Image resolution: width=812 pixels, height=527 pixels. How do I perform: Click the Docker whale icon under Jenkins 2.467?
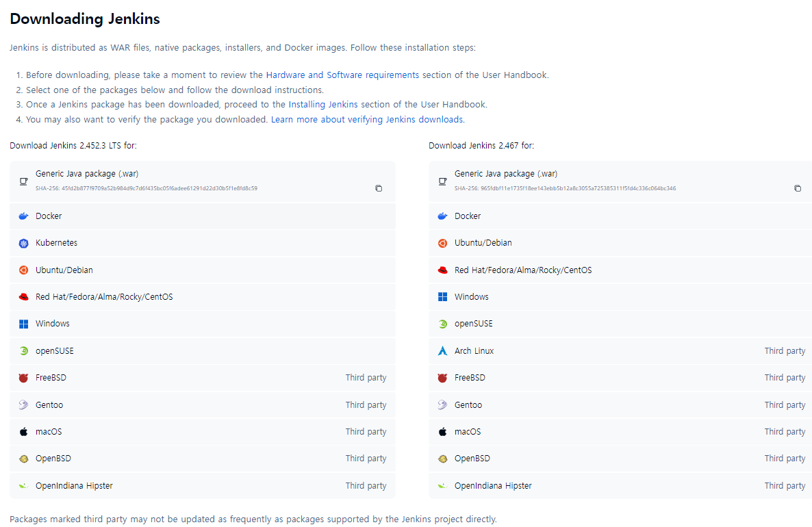click(442, 216)
